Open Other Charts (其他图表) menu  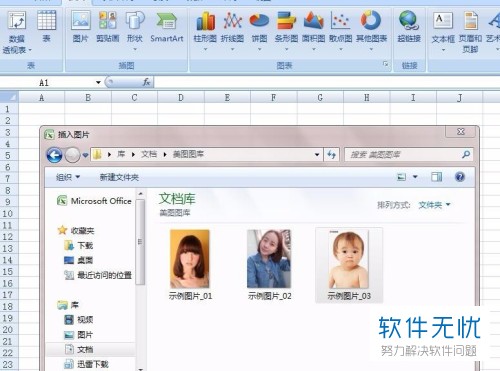tap(371, 31)
